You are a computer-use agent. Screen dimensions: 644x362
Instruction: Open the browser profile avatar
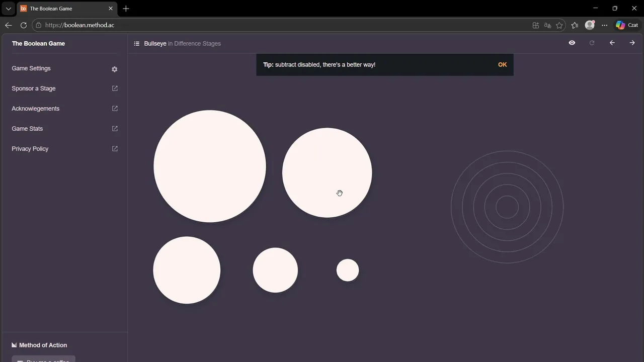click(x=590, y=25)
